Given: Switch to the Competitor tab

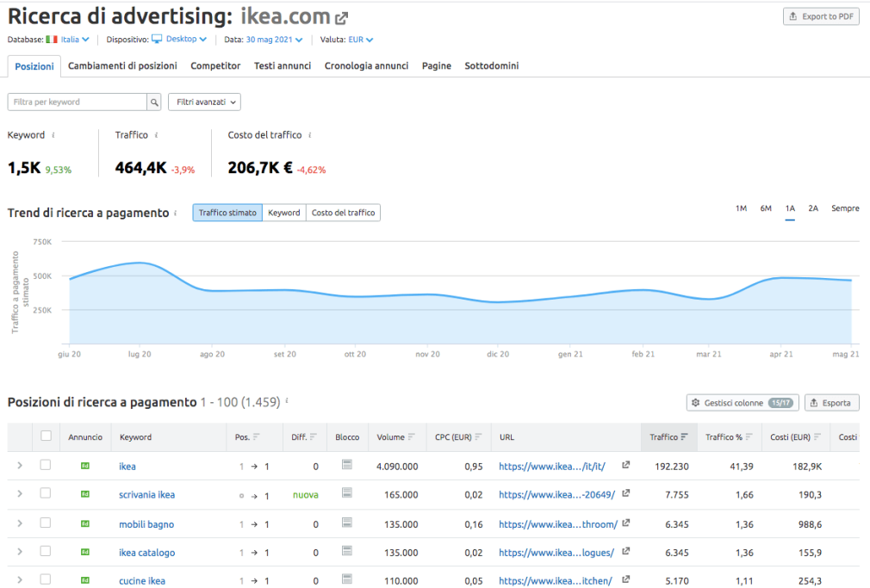Looking at the screenshot, I should [x=215, y=66].
